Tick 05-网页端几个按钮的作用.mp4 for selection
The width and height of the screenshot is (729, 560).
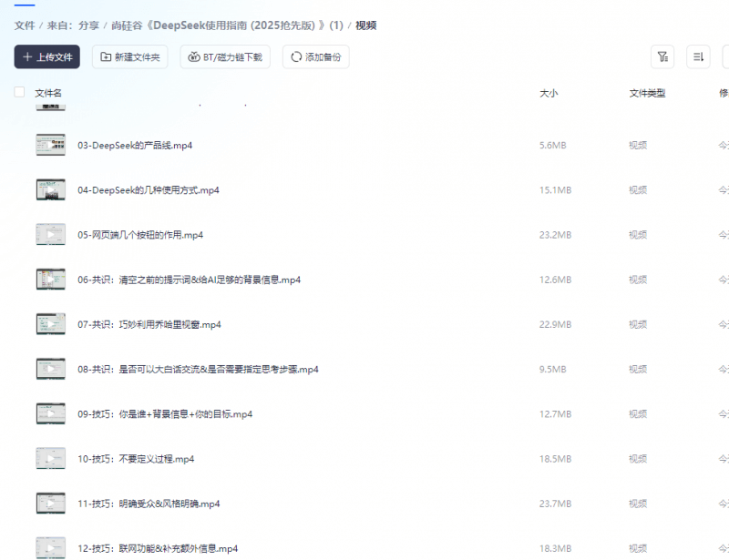(19, 234)
